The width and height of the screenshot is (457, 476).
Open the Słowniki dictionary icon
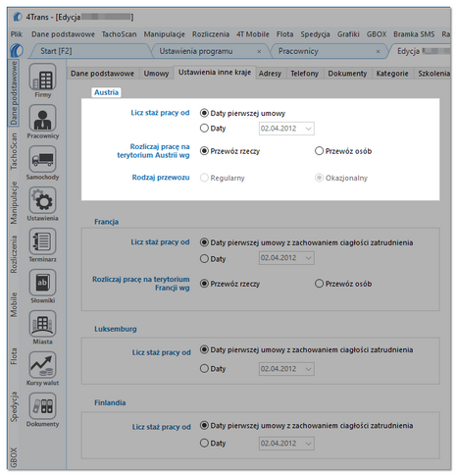click(42, 283)
